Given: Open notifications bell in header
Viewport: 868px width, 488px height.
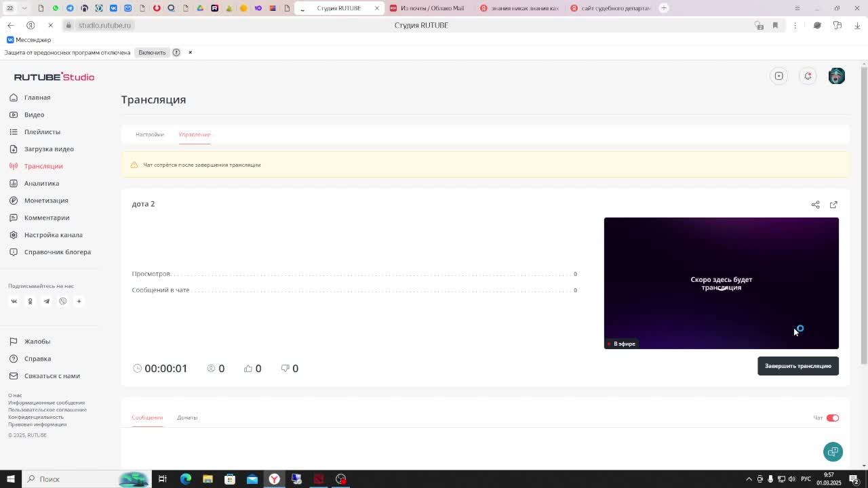Looking at the screenshot, I should click(x=808, y=76).
